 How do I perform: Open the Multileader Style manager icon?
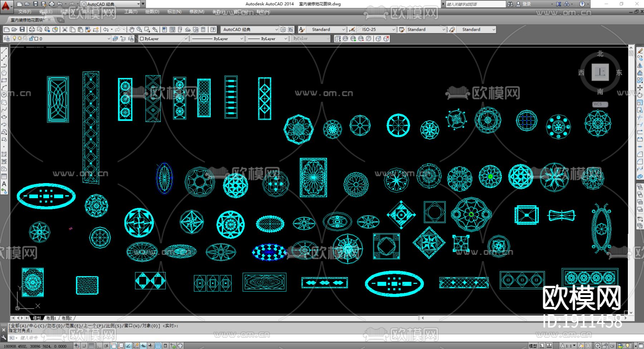click(x=452, y=29)
